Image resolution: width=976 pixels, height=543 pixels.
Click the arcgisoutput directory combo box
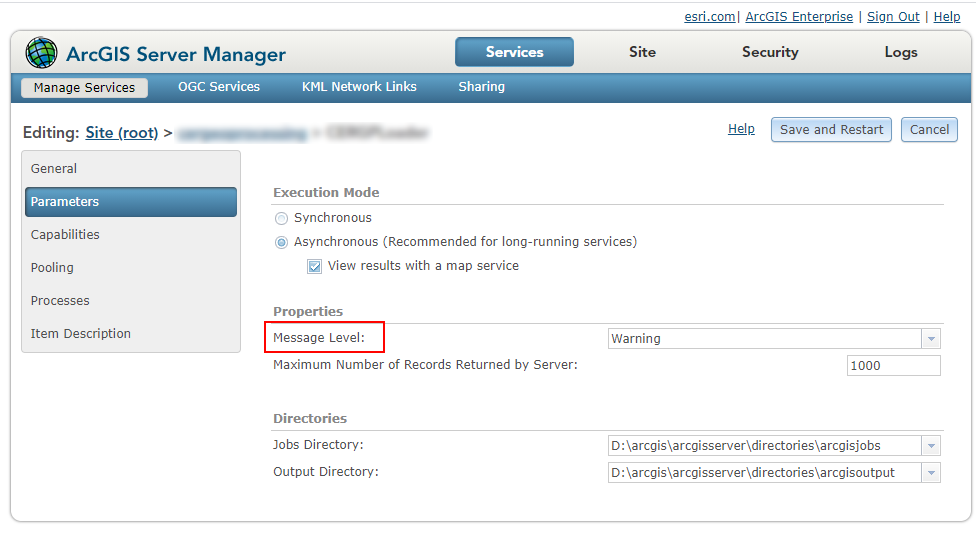click(x=774, y=473)
